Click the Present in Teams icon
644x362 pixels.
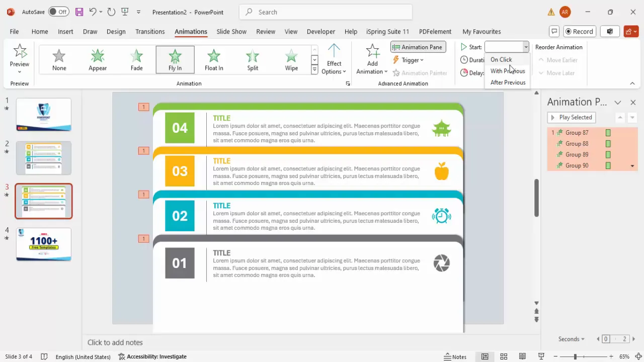[x=610, y=31]
